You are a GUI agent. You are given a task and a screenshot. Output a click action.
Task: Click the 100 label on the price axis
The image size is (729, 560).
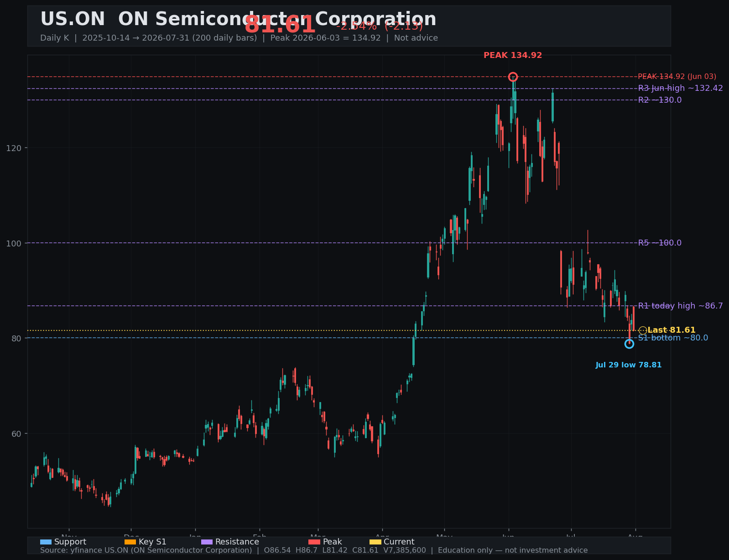pyautogui.click(x=14, y=243)
